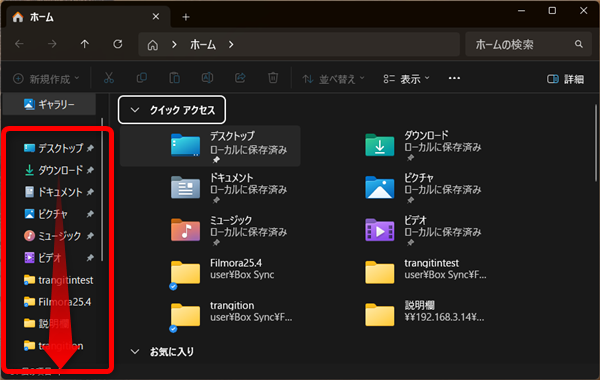Click the Share toolbar icon
This screenshot has width=600, height=380.
(240, 78)
